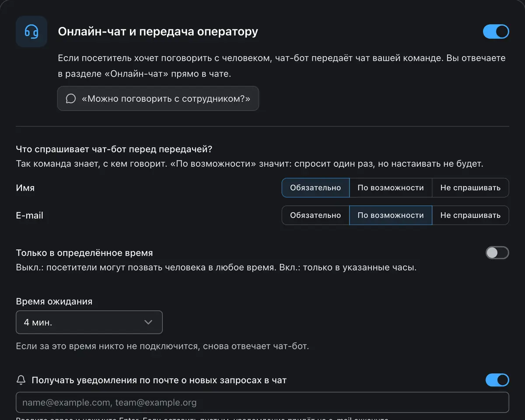Disable the «Онлайн-чат и передача оператору» switch
Image resolution: width=525 pixels, height=420 pixels.
pos(496,31)
